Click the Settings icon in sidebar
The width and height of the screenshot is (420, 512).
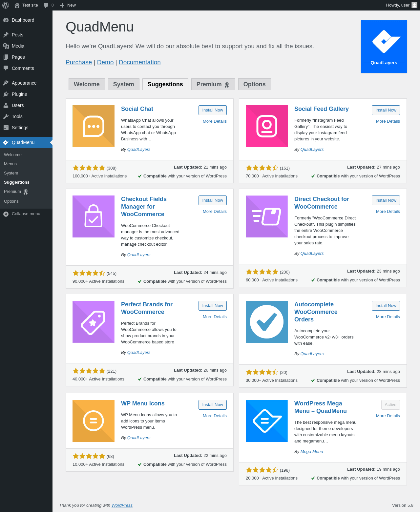(6, 128)
